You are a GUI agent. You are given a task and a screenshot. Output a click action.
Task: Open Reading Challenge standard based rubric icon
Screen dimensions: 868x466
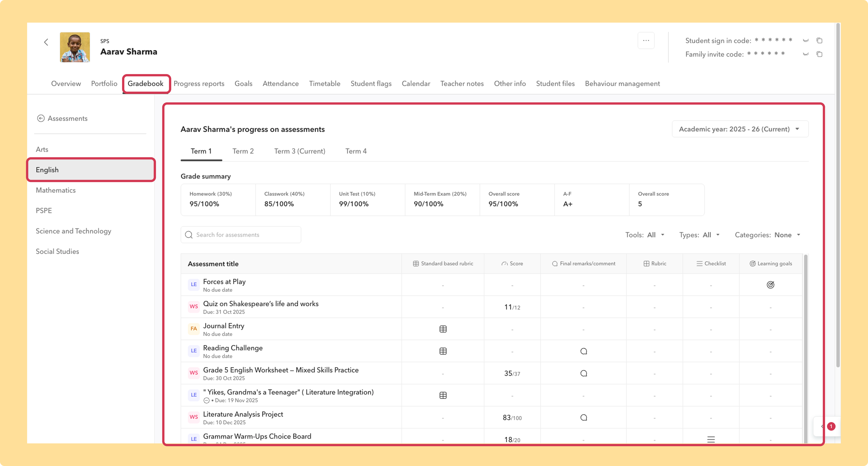point(443,351)
